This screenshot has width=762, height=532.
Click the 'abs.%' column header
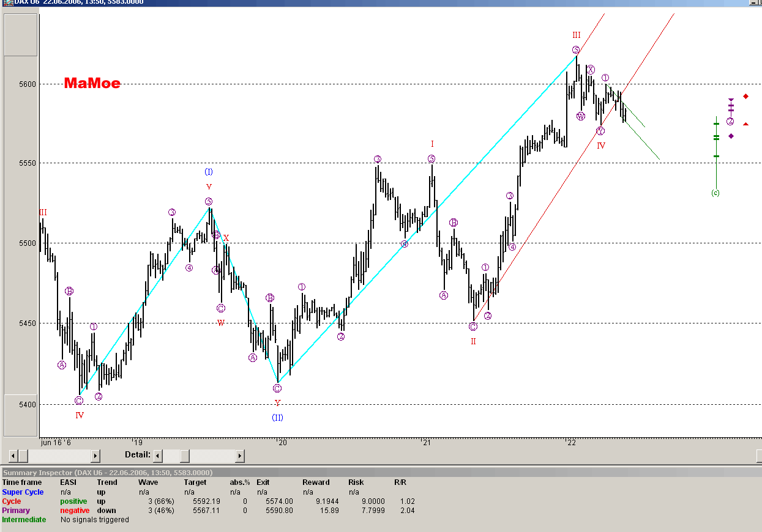(240, 482)
